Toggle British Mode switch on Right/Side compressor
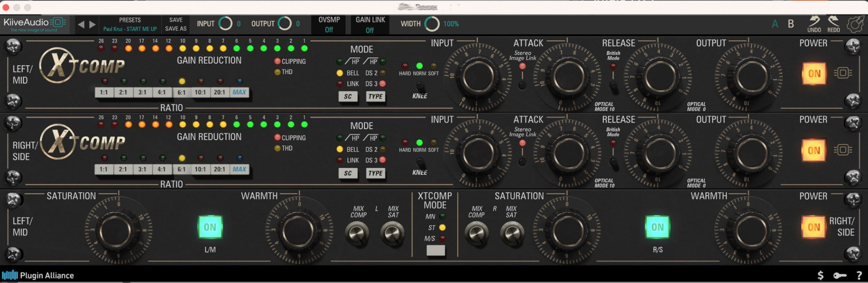This screenshot has width=868, height=283. pos(614,162)
